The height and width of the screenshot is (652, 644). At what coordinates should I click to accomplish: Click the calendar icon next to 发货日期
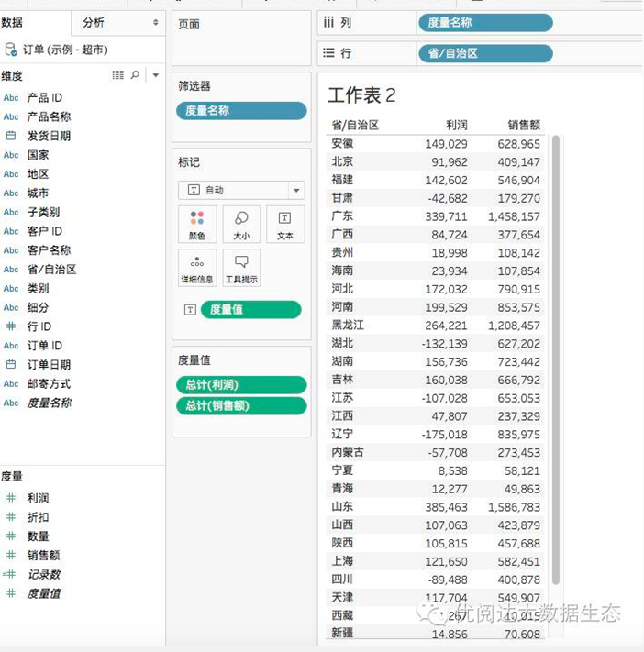[x=11, y=136]
